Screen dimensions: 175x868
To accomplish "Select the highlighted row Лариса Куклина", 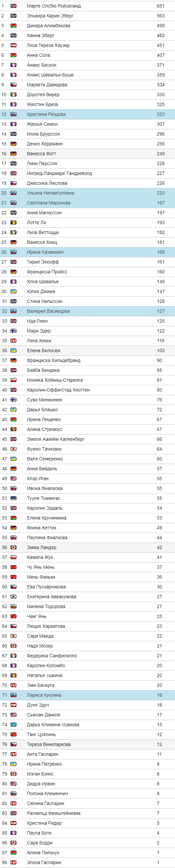I will 87,695.
